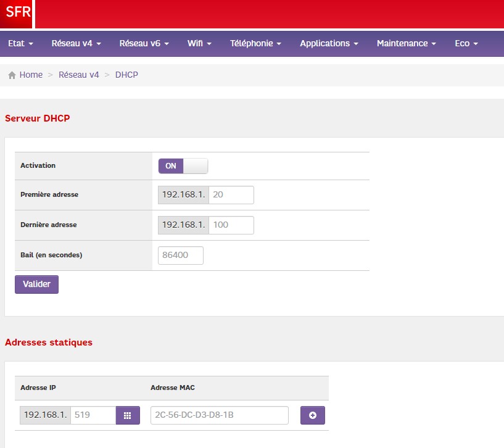Open the Eco menu
The image size is (504, 448).
click(466, 43)
